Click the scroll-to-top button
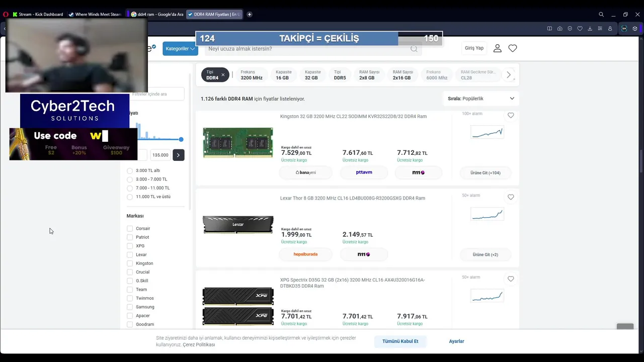Viewport: 644px width, 362px height. [x=625, y=327]
